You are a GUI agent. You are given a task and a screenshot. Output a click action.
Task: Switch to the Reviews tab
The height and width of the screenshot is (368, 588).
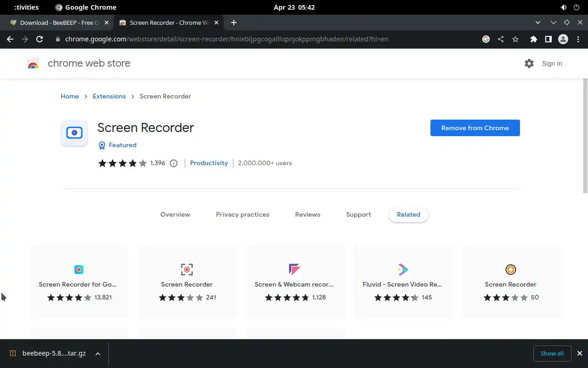coord(308,214)
